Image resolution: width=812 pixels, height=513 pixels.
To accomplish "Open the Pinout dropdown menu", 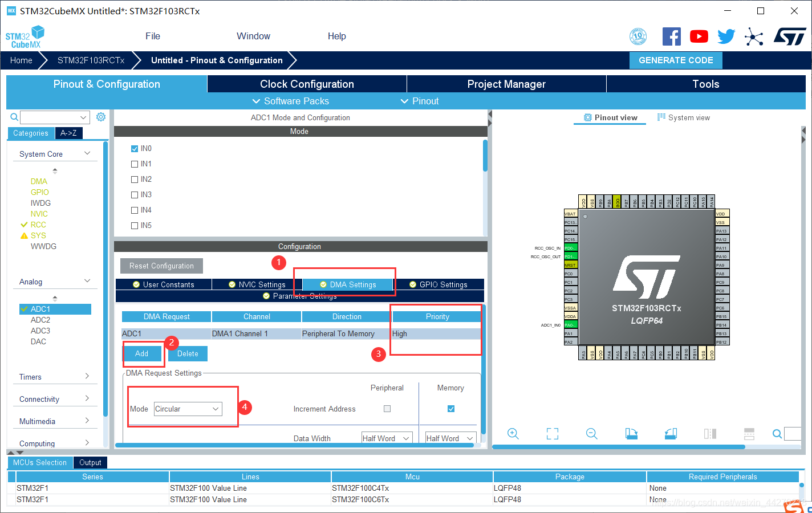I will coord(420,101).
